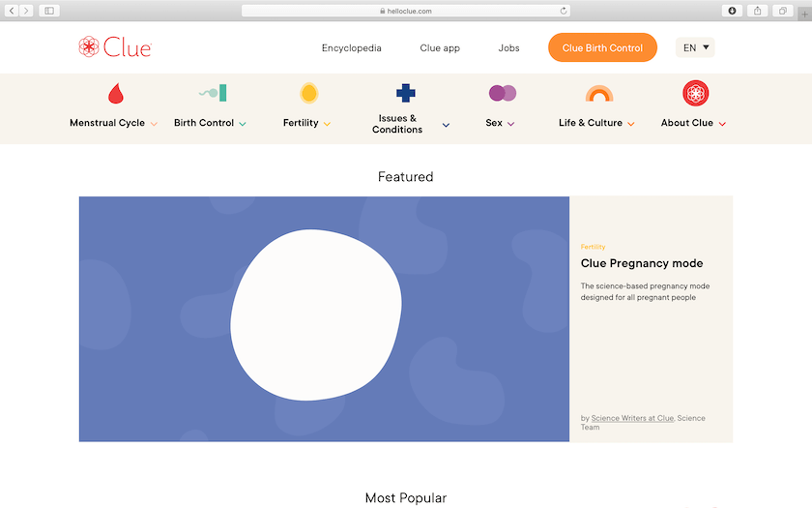Expand the Sex category chevron
This screenshot has width=812, height=508.
click(510, 124)
